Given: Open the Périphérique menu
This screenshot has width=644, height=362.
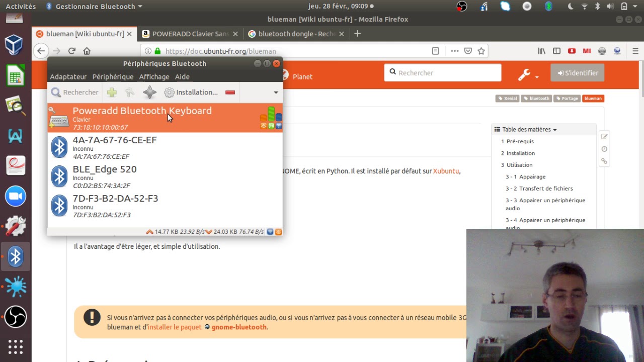Looking at the screenshot, I should pos(113,77).
